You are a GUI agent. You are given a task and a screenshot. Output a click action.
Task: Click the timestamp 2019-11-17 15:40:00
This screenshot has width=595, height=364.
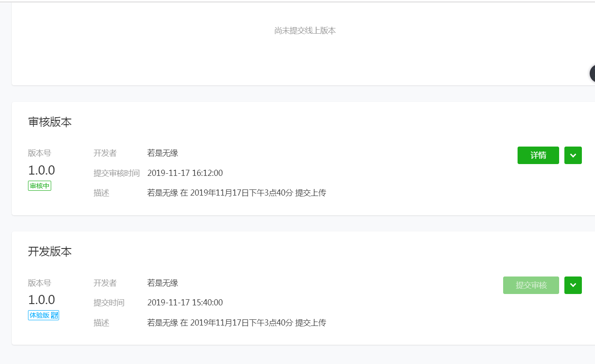(x=185, y=302)
